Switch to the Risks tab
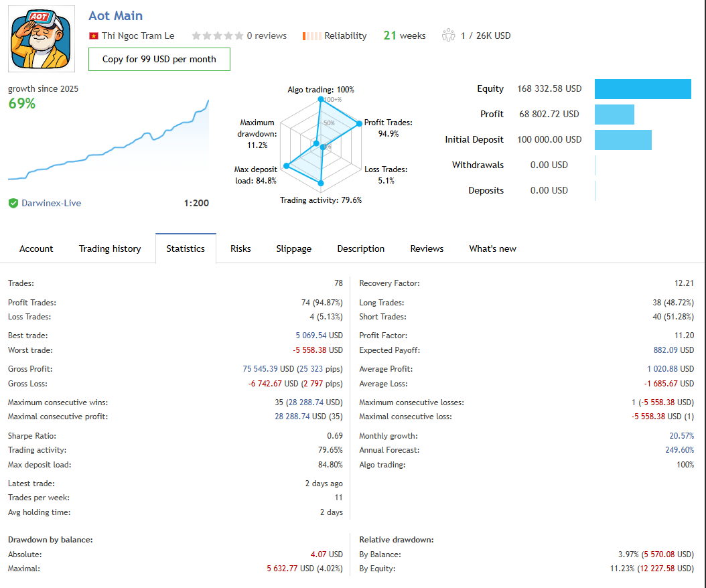Screen dimensions: 706x588 tap(240, 248)
